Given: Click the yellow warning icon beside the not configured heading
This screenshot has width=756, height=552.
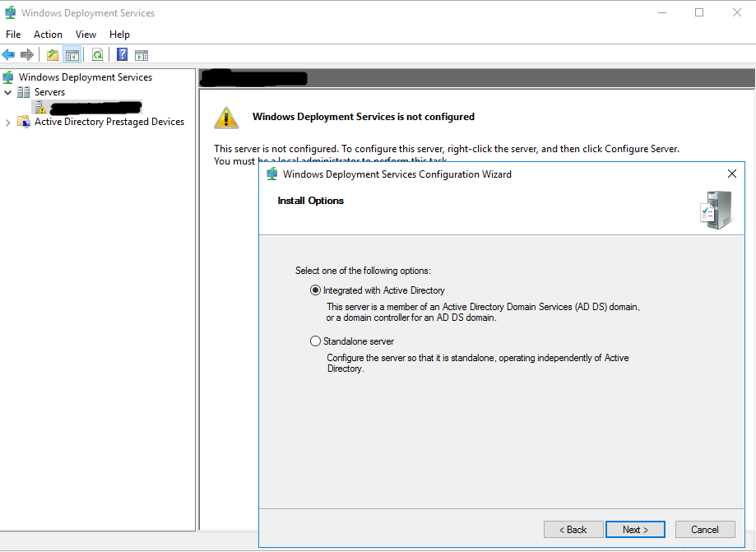Looking at the screenshot, I should point(226,118).
